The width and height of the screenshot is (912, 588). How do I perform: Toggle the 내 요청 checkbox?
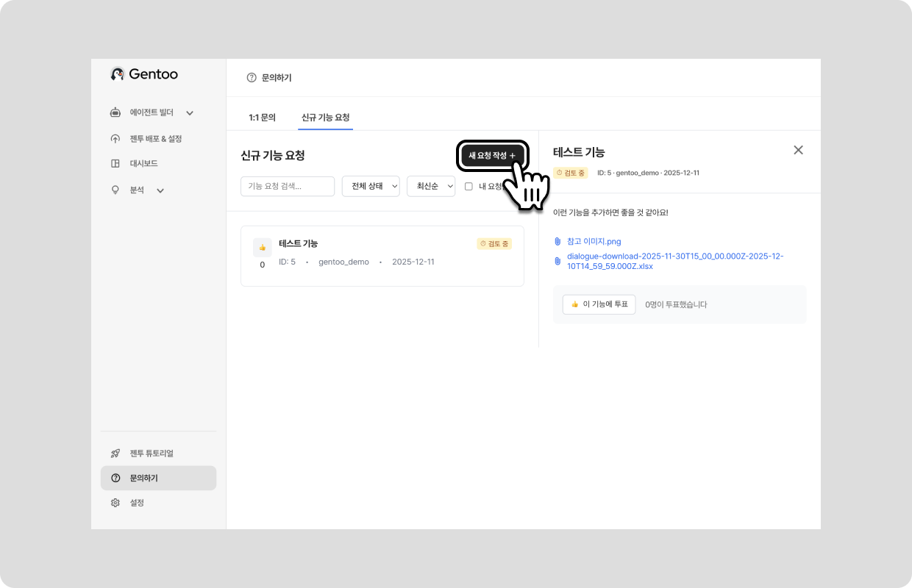[x=469, y=187]
